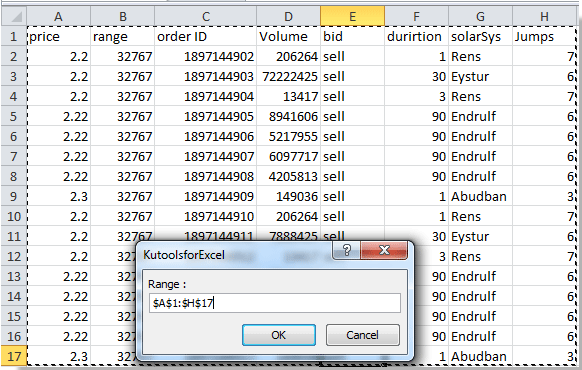The width and height of the screenshot is (582, 370).
Task: Select volume cell 72222425
Action: 288,76
